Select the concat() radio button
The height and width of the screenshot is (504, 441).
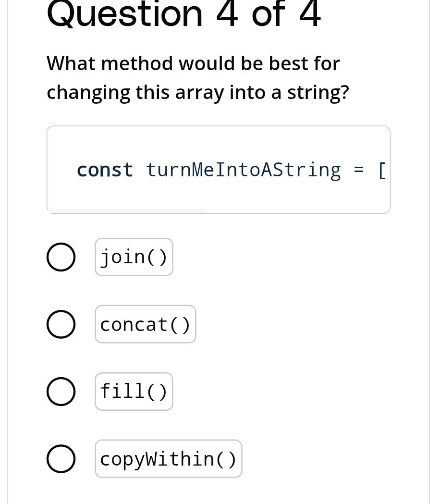(61, 324)
